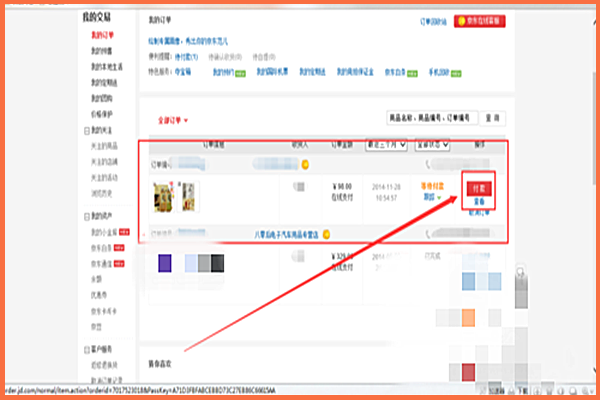Select 我的预售 in the left sidebar
600x400 pixels.
pyautogui.click(x=101, y=51)
